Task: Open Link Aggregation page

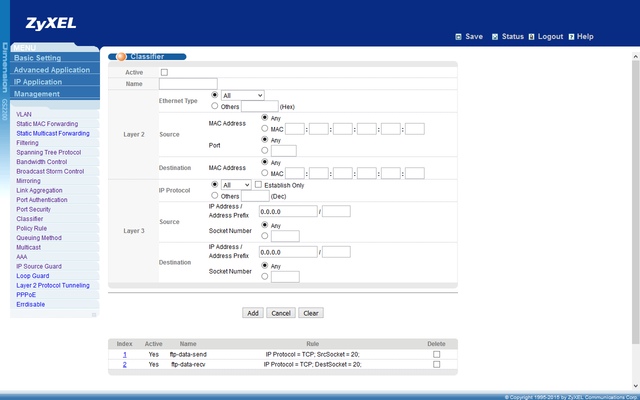Action: (39, 190)
